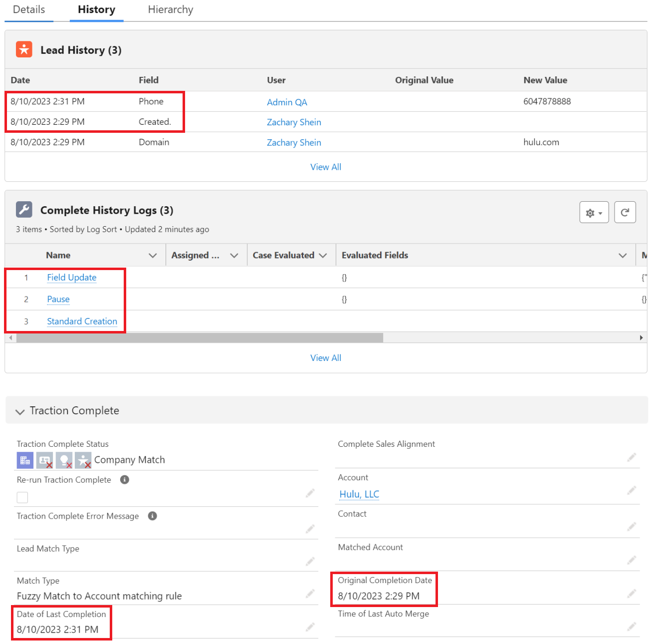651x644 pixels.
Task: Click the Re-run Traction Complete info icon
Action: (125, 480)
